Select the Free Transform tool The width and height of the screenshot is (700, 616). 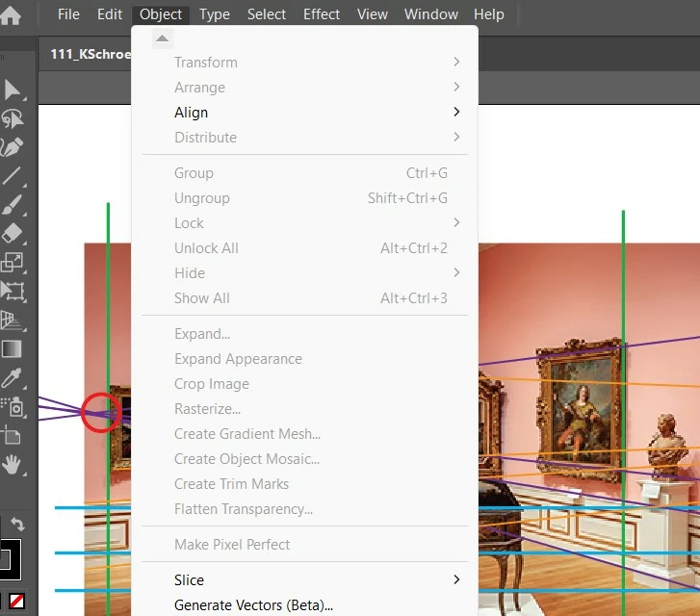(x=13, y=292)
